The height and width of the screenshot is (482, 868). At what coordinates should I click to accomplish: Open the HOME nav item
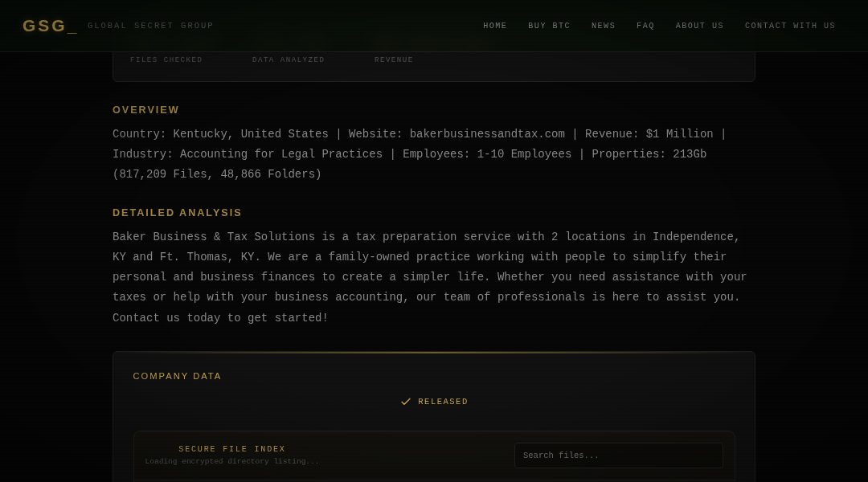coord(495,26)
